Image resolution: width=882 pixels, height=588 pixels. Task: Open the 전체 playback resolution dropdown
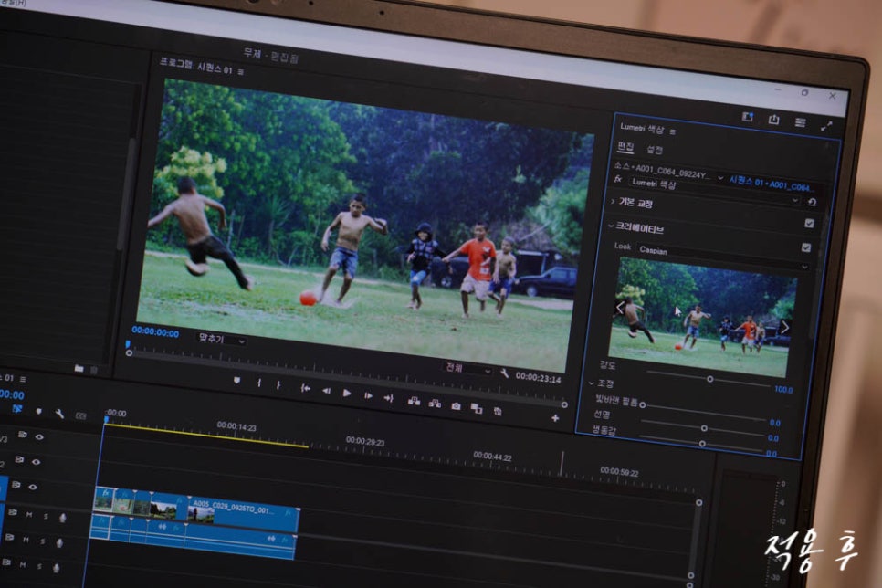468,369
